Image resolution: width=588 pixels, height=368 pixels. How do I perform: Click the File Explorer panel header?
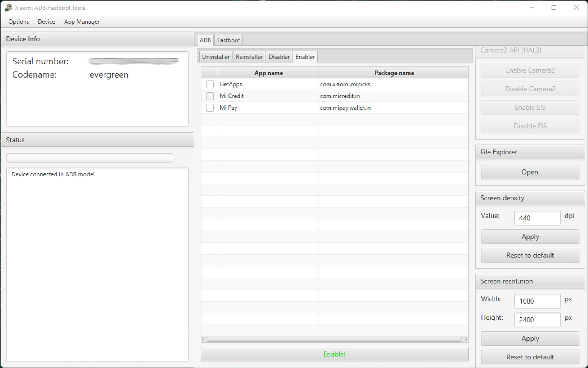[530, 152]
